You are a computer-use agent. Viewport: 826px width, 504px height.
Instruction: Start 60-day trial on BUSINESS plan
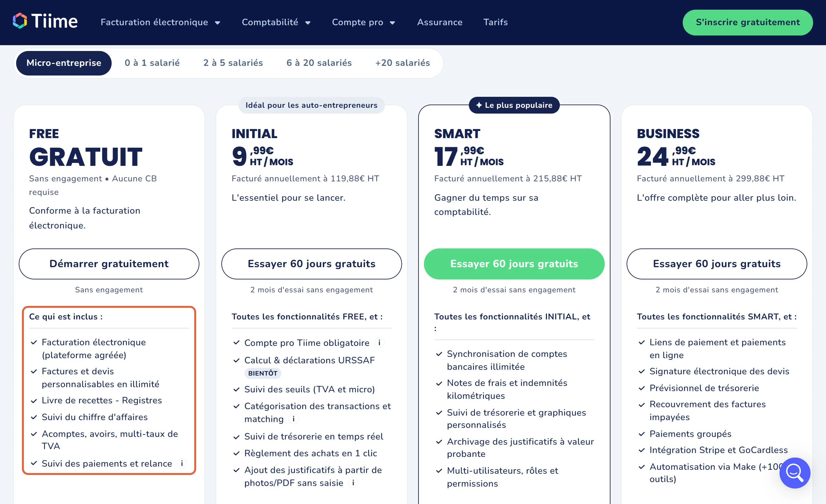click(717, 264)
